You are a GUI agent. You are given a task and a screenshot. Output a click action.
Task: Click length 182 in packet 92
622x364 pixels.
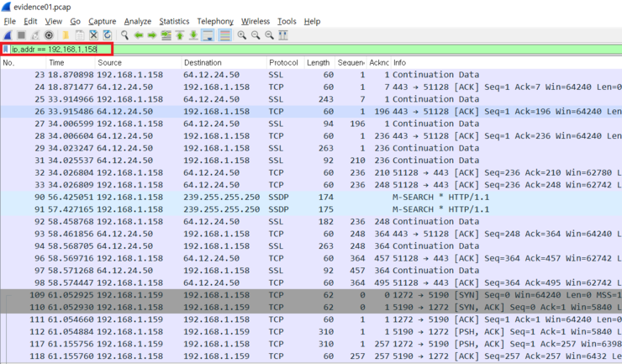tap(325, 221)
